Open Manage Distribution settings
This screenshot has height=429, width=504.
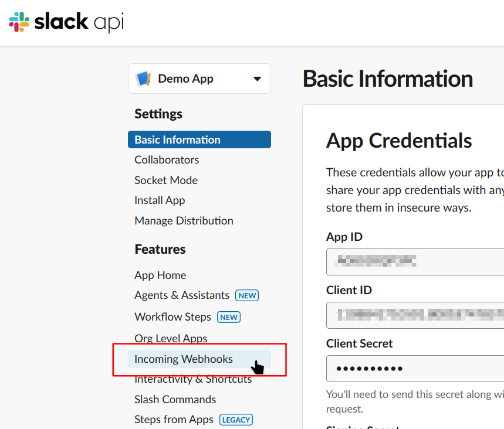click(184, 221)
